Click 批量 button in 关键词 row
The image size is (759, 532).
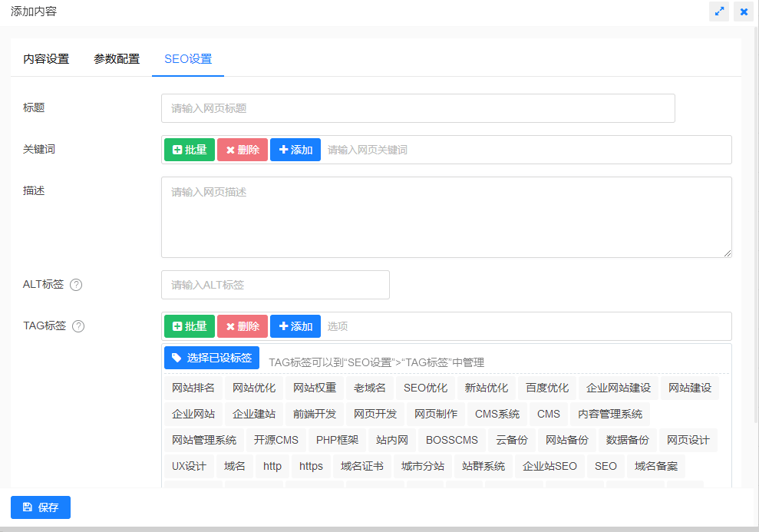click(190, 150)
